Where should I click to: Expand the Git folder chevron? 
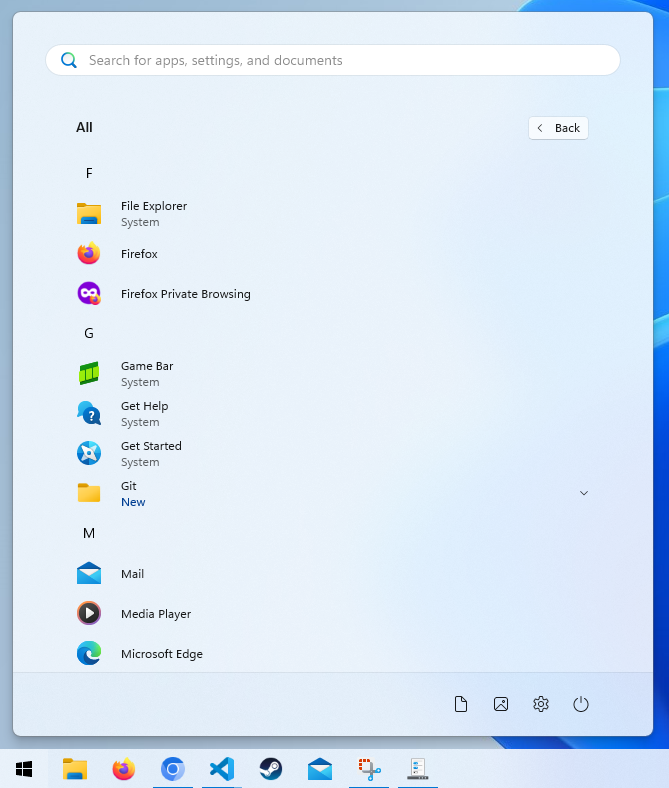pos(584,493)
